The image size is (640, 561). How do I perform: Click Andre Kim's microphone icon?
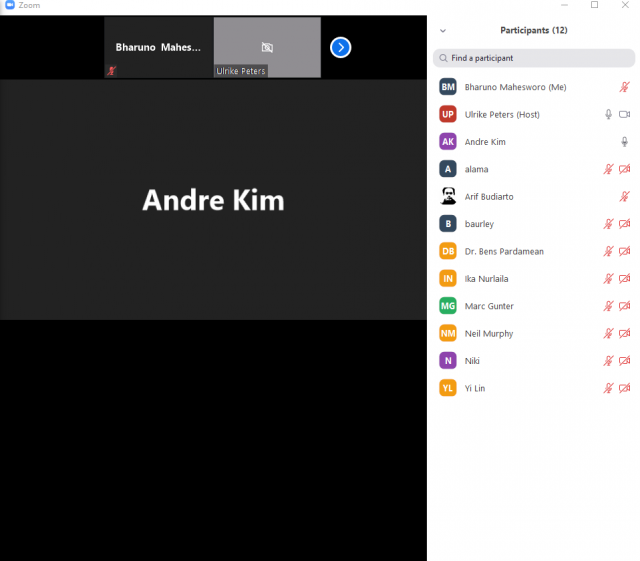(624, 142)
